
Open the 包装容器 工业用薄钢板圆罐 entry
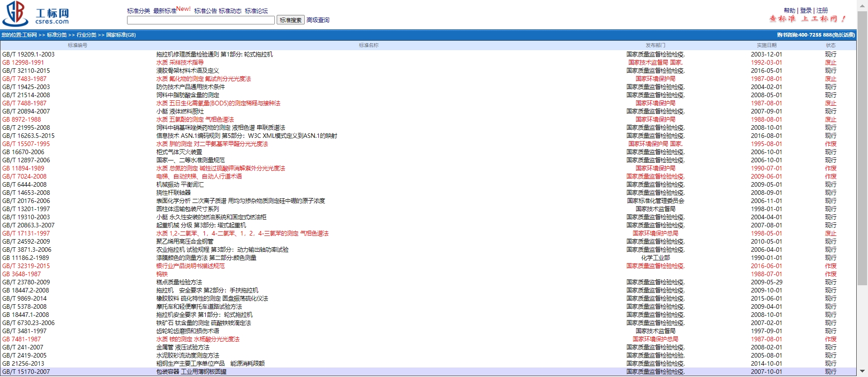(x=191, y=372)
